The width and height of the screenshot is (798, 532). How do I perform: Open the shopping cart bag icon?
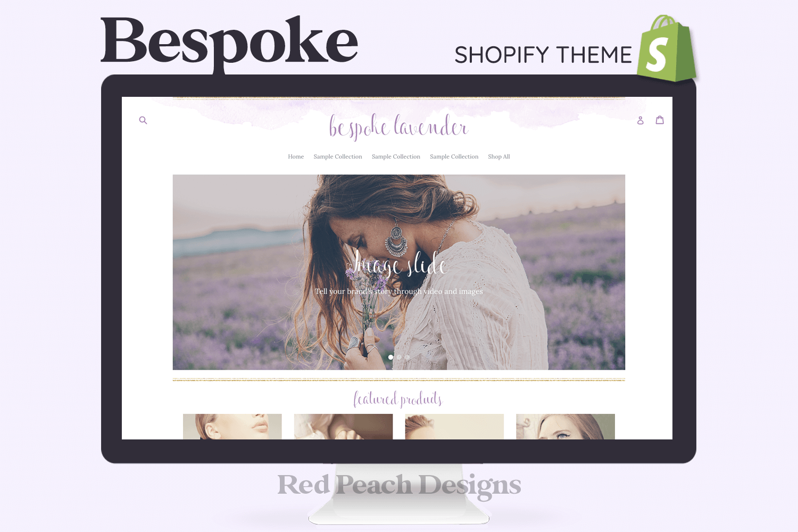tap(660, 120)
